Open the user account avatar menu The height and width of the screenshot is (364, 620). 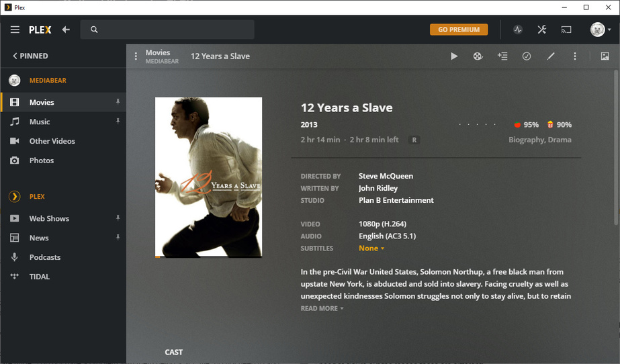(600, 30)
